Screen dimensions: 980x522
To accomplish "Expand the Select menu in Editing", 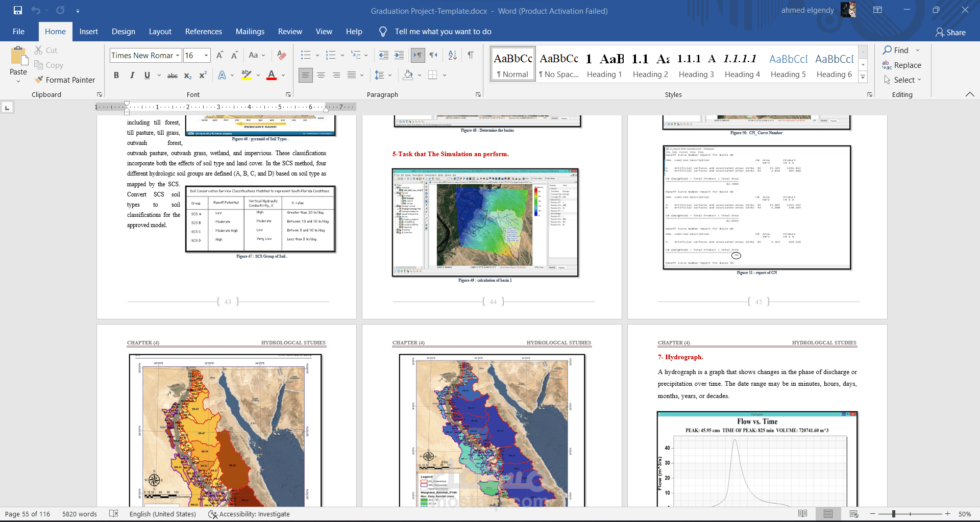I will [903, 80].
